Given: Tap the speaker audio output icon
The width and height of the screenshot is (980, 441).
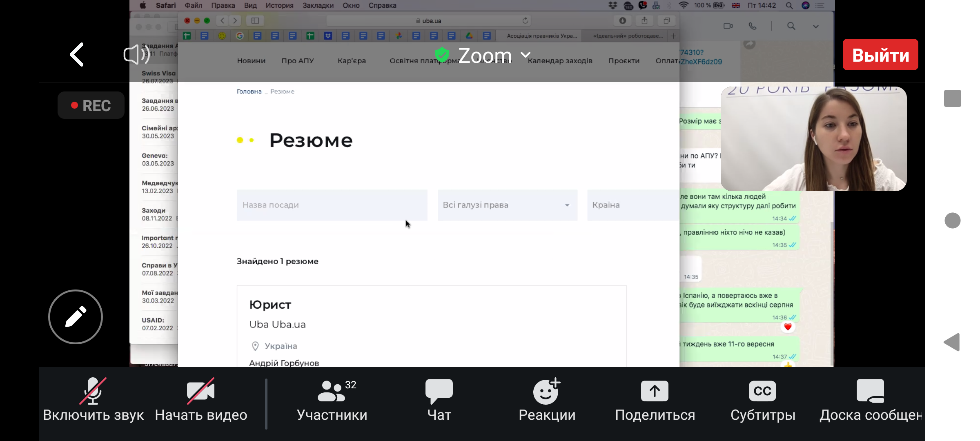Looking at the screenshot, I should point(137,54).
